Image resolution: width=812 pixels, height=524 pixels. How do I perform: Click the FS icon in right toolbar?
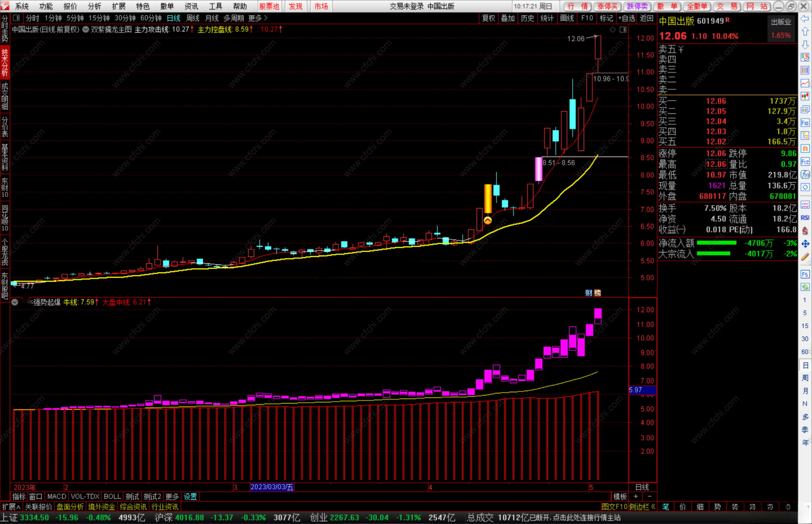(x=805, y=274)
